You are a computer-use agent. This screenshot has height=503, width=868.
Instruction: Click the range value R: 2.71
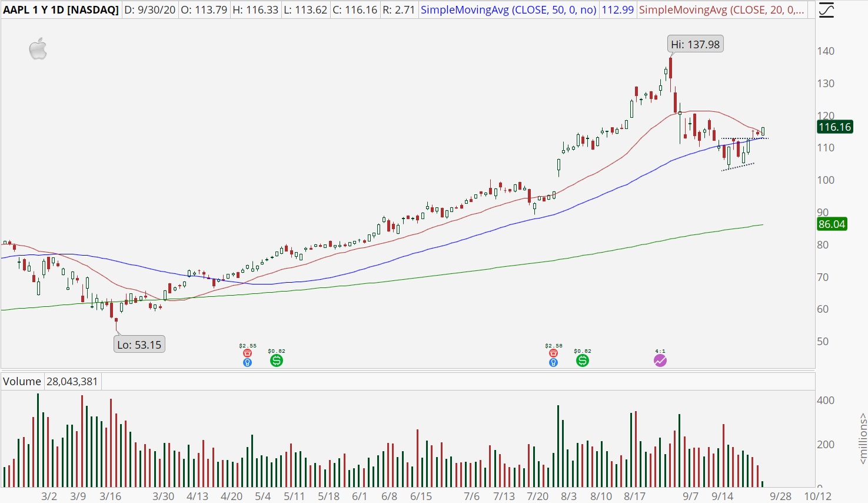[x=398, y=10]
